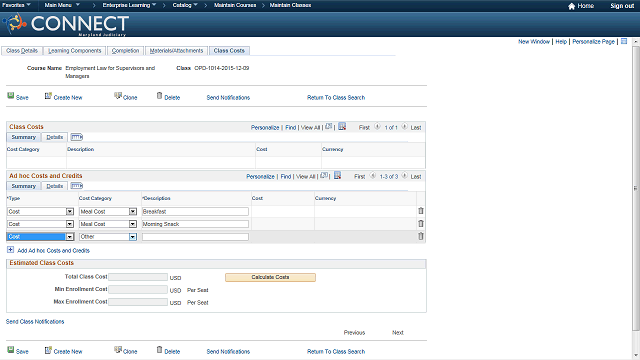Open the Maintain Courses breadcrumb
The width and height of the screenshot is (640, 360).
point(235,5)
